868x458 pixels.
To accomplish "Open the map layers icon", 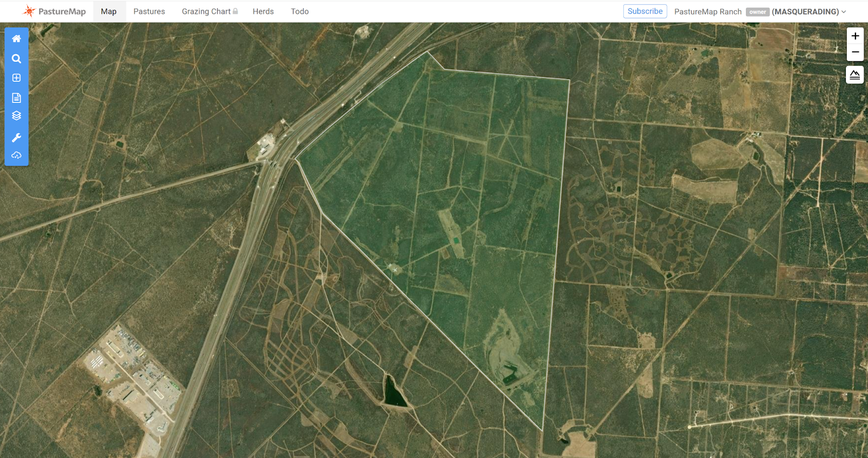I will [16, 115].
